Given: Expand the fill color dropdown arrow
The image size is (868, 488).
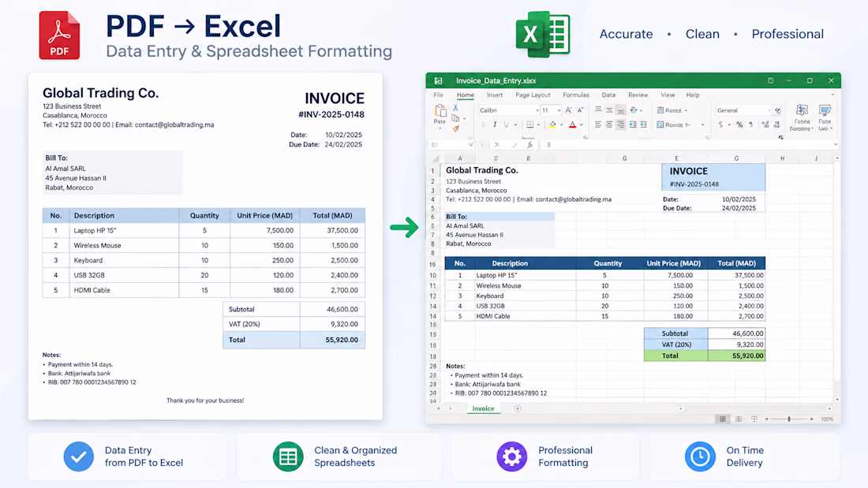Looking at the screenshot, I should 561,125.
